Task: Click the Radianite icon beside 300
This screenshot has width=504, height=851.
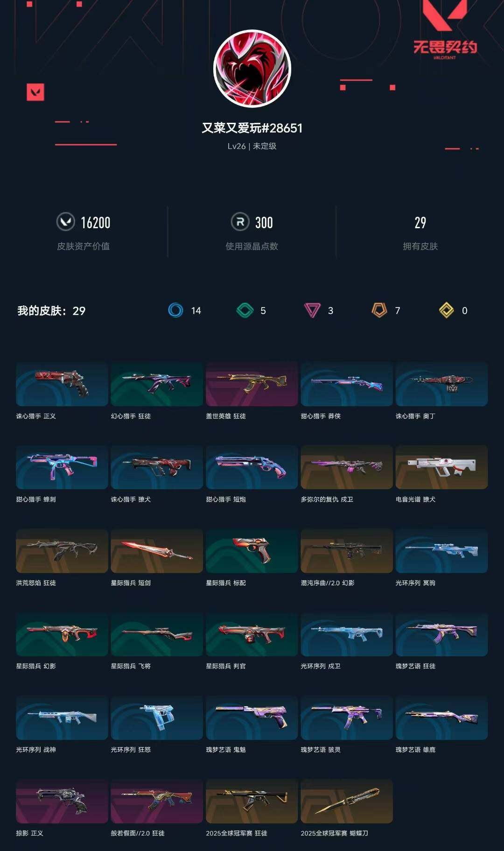Action: [x=240, y=222]
